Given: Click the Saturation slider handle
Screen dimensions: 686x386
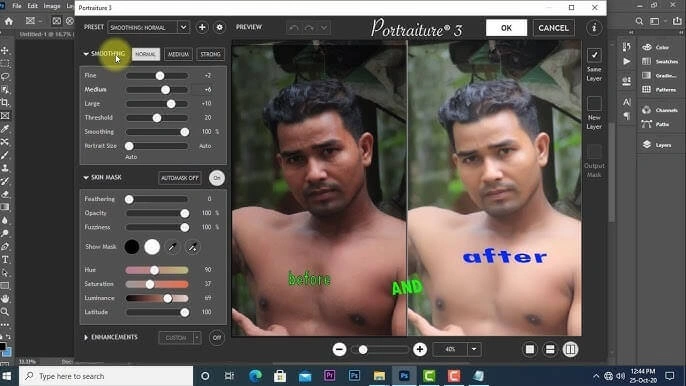Looking at the screenshot, I should point(150,284).
